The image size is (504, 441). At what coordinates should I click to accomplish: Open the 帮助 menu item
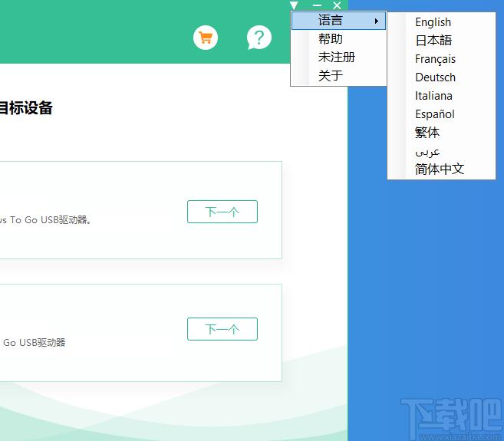[x=331, y=39]
